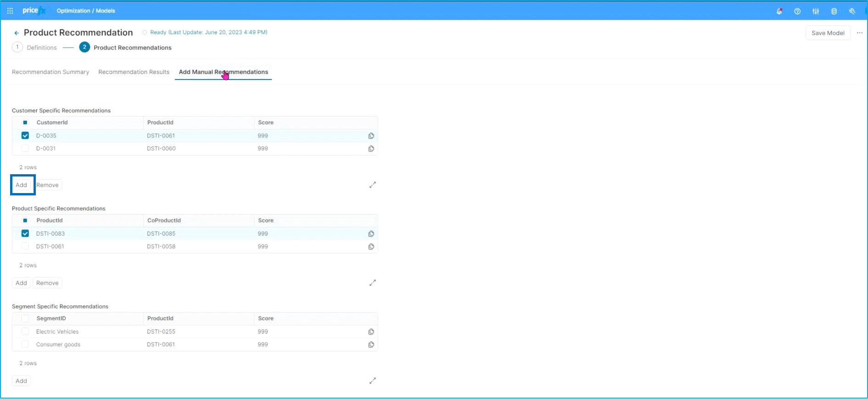Remove selected Customer Specific Recommendation
The image size is (868, 399).
[47, 185]
